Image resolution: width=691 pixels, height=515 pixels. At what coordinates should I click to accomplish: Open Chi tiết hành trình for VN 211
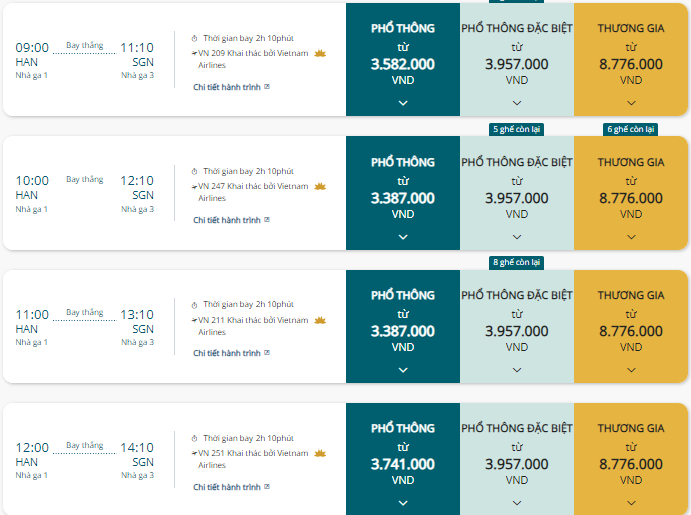coord(227,353)
